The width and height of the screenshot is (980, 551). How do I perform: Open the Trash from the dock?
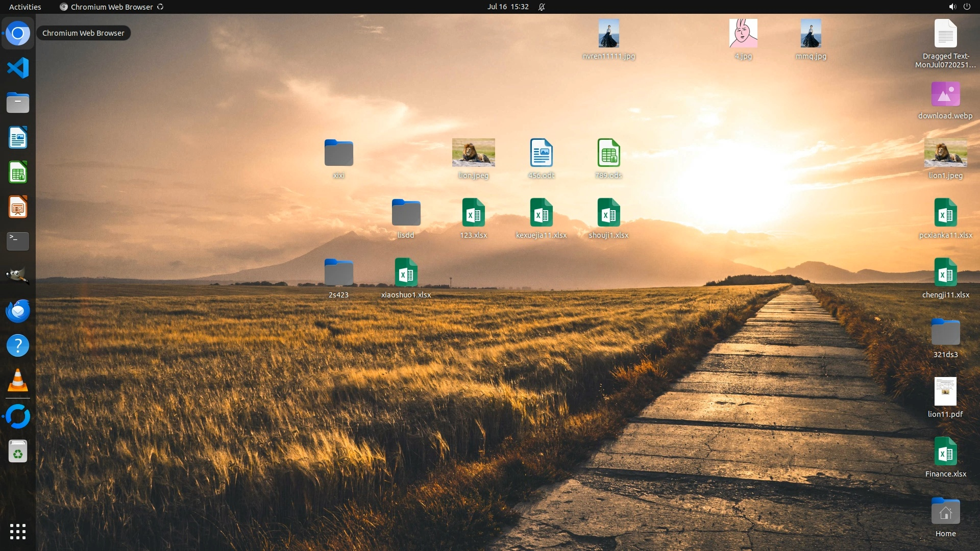point(18,452)
